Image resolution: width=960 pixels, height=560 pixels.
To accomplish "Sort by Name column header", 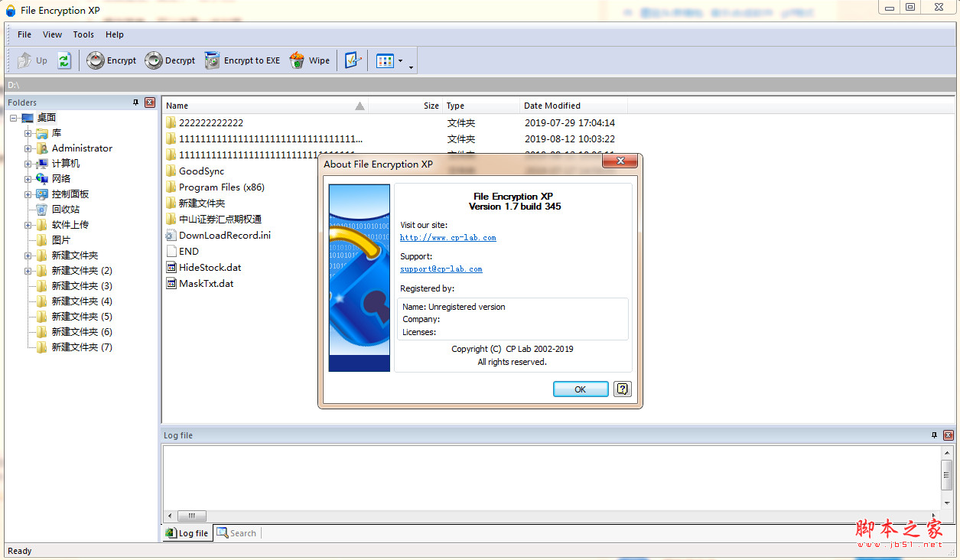I will [265, 106].
